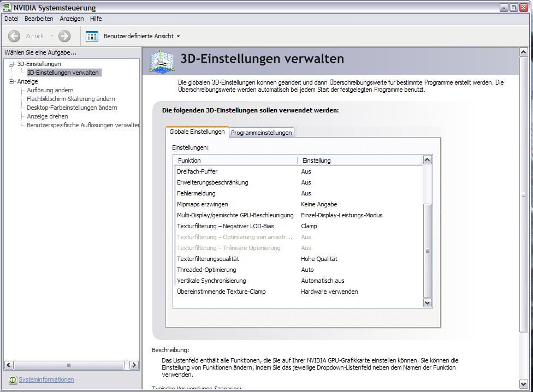Click the main page scrollbar thumb
The image size is (533, 392).
pos(524,195)
